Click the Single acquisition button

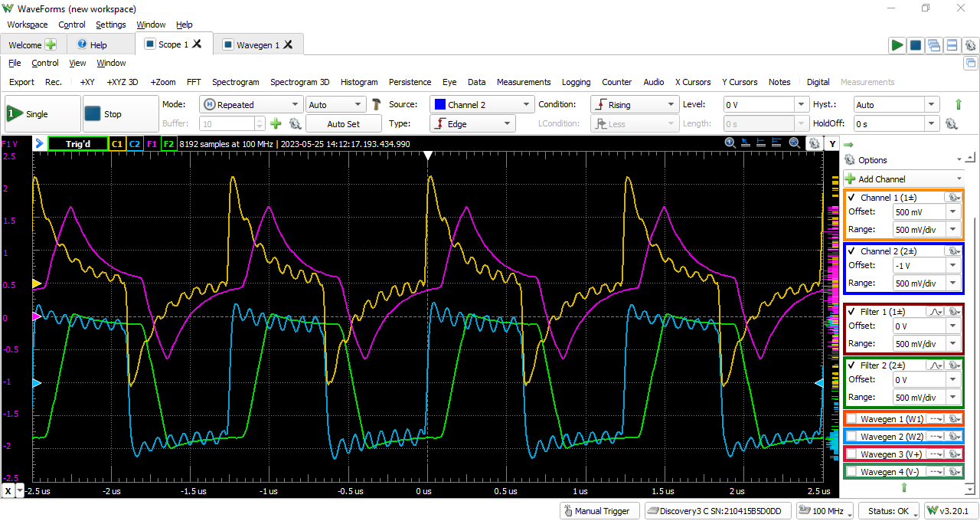pos(42,114)
